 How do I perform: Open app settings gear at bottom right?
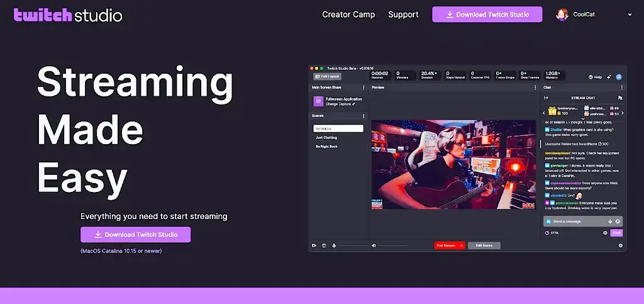pos(620,245)
